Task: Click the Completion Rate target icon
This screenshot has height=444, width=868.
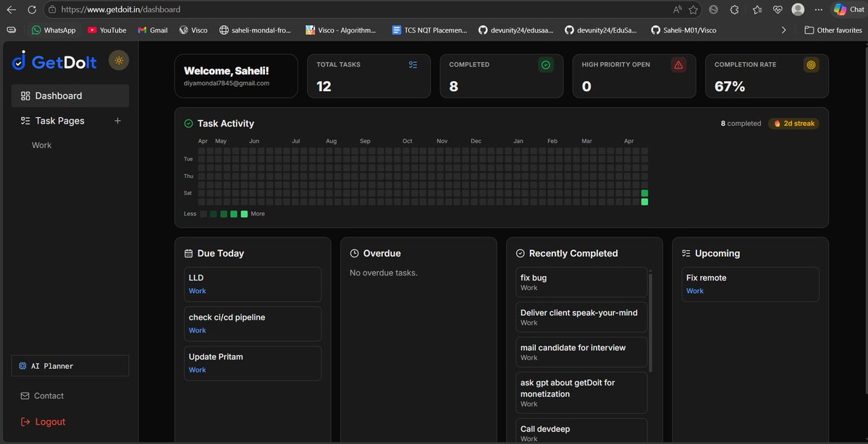Action: [812, 64]
